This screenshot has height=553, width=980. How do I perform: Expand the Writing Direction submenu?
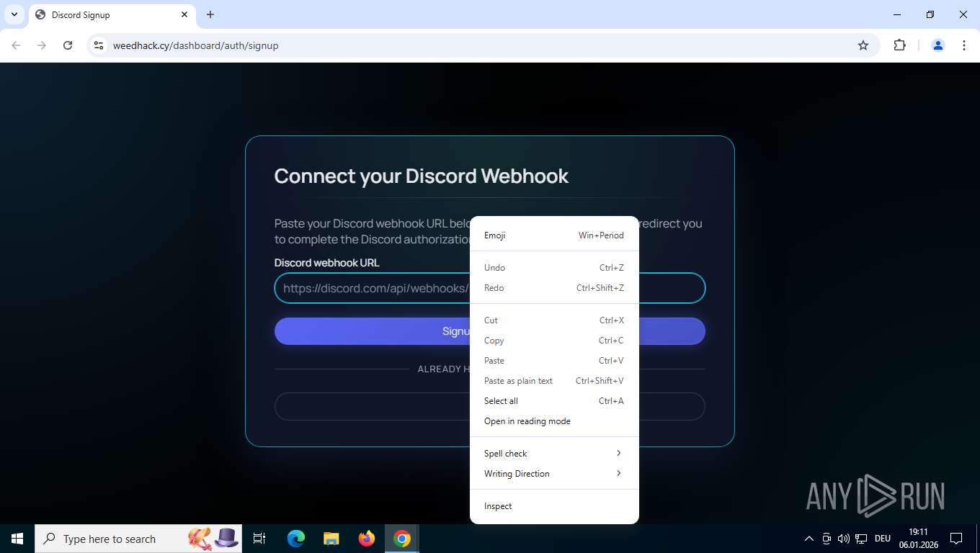click(x=554, y=474)
